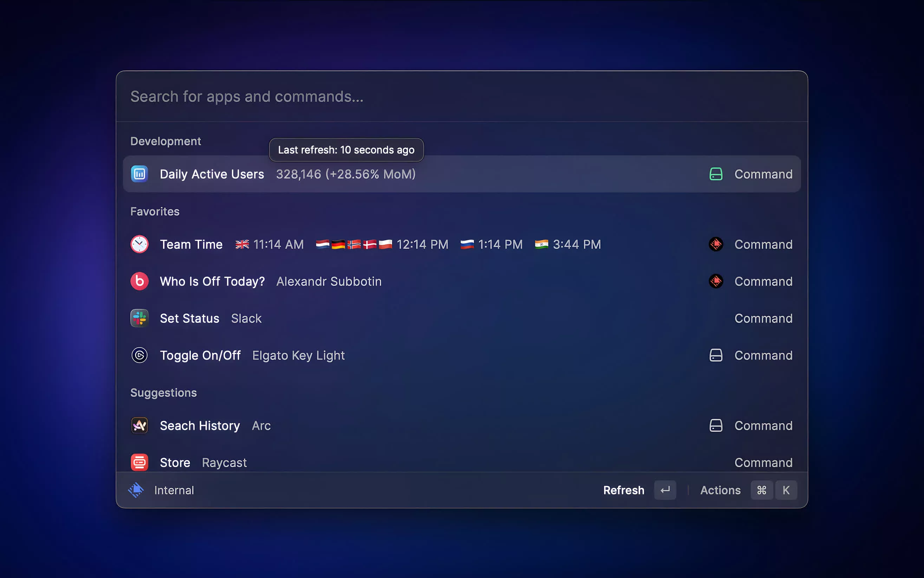Click Command label on Set Status row
Viewport: 924px width, 578px height.
tap(763, 318)
